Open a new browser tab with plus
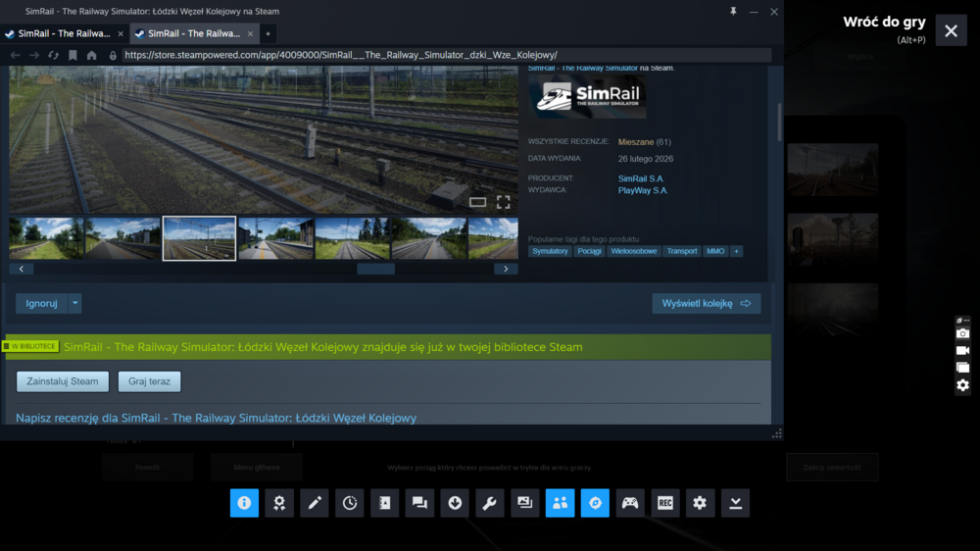The width and height of the screenshot is (980, 551). [x=268, y=33]
